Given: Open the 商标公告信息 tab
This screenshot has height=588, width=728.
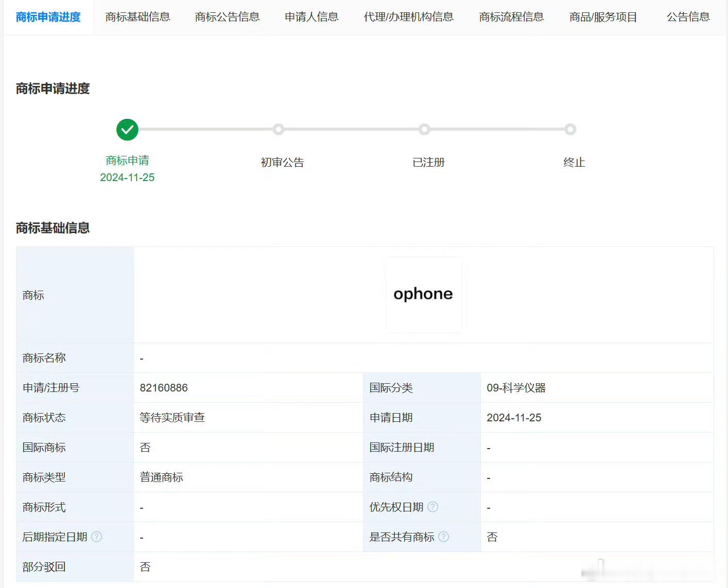Looking at the screenshot, I should [227, 17].
